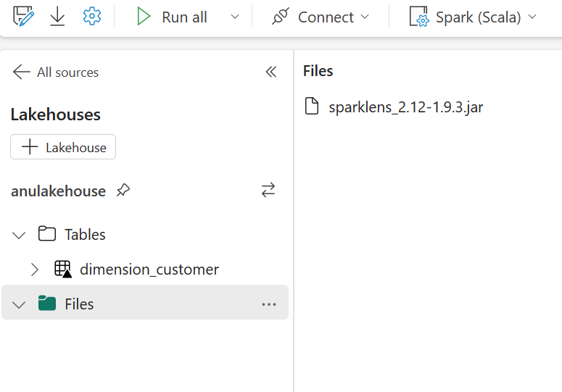Open the Run all dropdown arrow

click(235, 17)
